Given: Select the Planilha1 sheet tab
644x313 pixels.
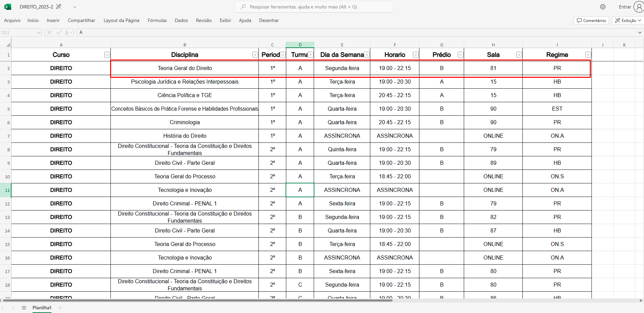Looking at the screenshot, I should [x=42, y=308].
